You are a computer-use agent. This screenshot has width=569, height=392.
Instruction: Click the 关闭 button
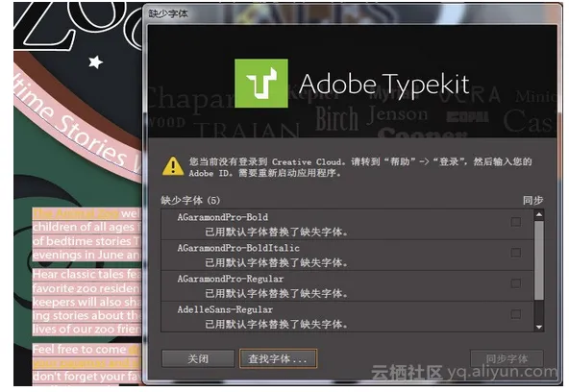[x=198, y=358]
